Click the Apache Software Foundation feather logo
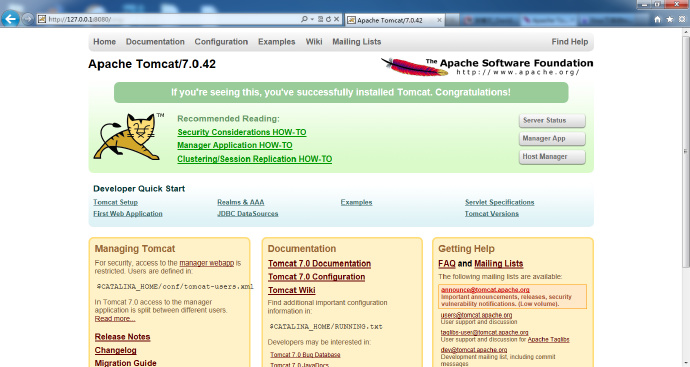The height and width of the screenshot is (367, 690). click(x=487, y=66)
